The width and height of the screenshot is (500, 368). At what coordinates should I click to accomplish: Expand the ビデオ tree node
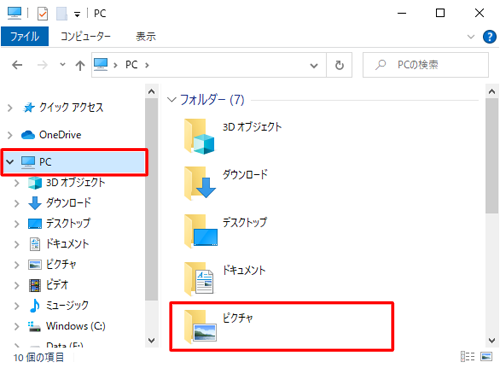coord(17,286)
